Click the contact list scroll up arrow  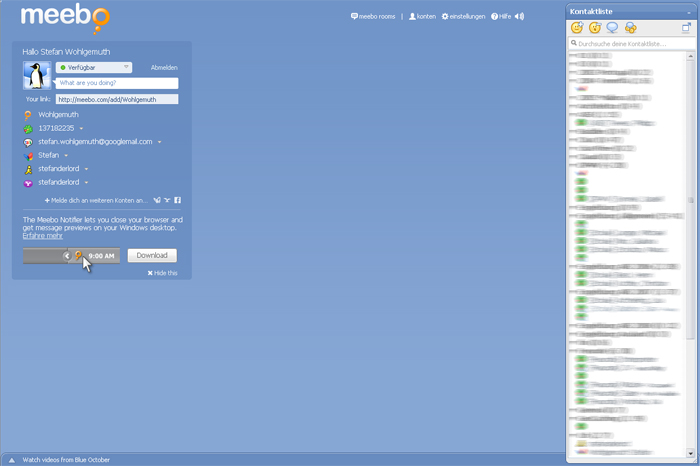[x=690, y=56]
